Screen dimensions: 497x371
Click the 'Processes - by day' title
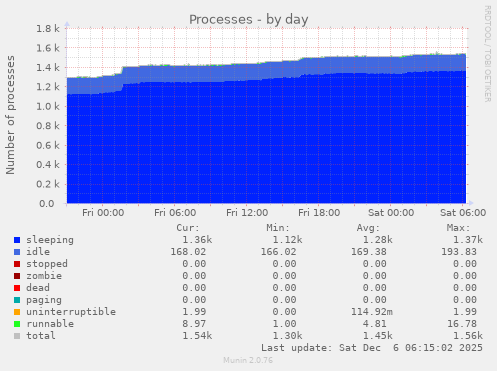pos(249,19)
